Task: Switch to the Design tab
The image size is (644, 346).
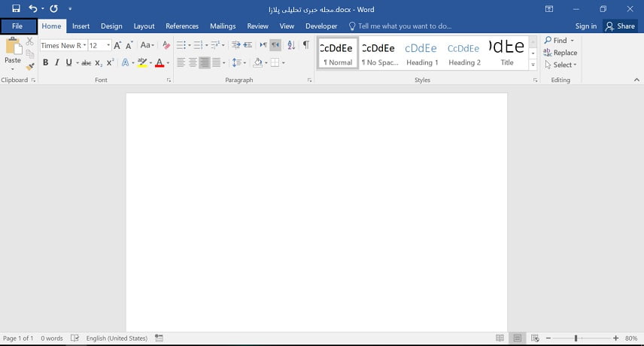Action: tap(111, 26)
